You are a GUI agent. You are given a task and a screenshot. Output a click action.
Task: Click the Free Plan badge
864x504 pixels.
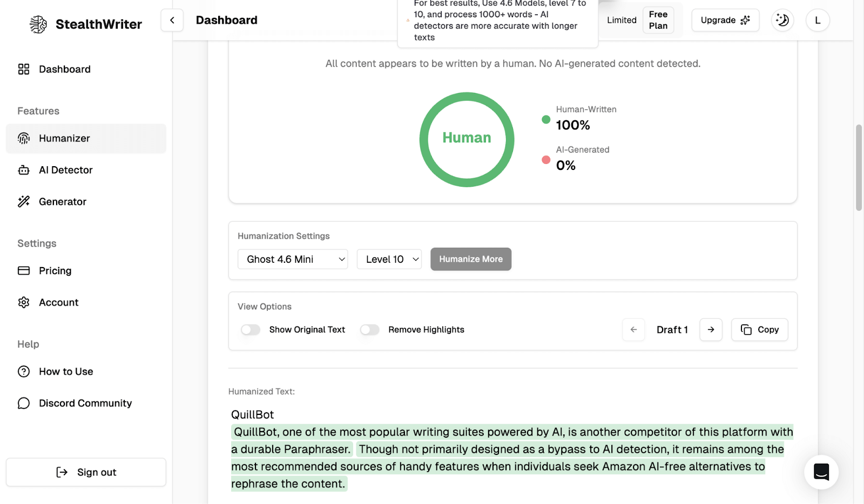tap(658, 20)
